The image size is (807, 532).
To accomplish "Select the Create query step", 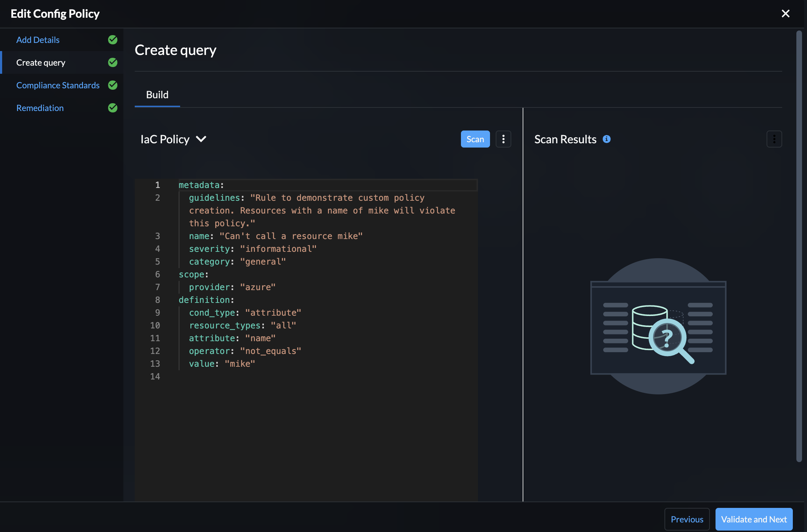I will click(x=41, y=62).
